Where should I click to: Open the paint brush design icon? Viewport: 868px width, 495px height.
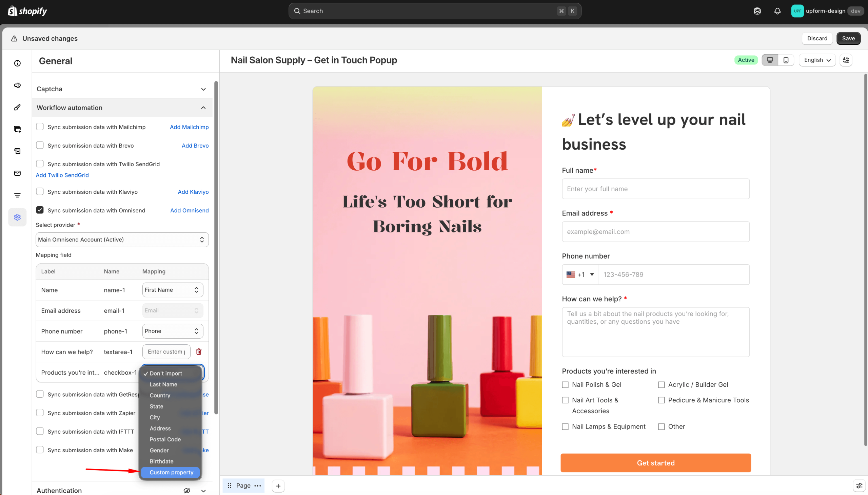(x=17, y=108)
